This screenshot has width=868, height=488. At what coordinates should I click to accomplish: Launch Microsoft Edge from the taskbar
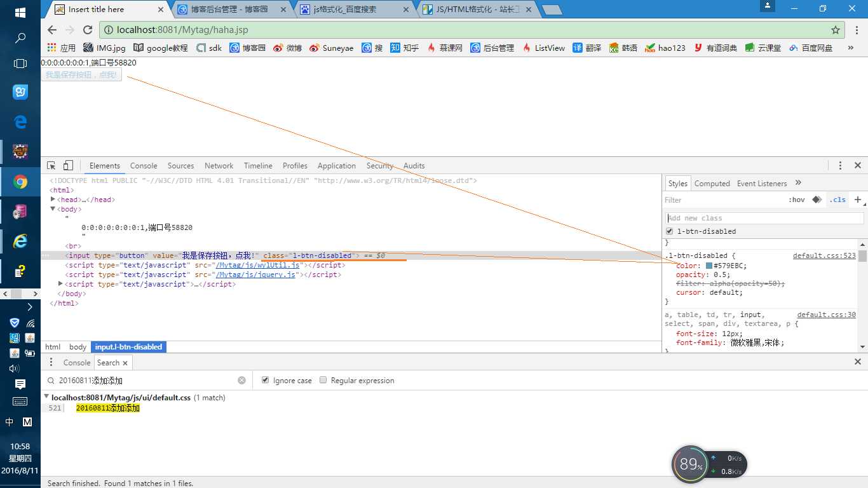pyautogui.click(x=20, y=121)
